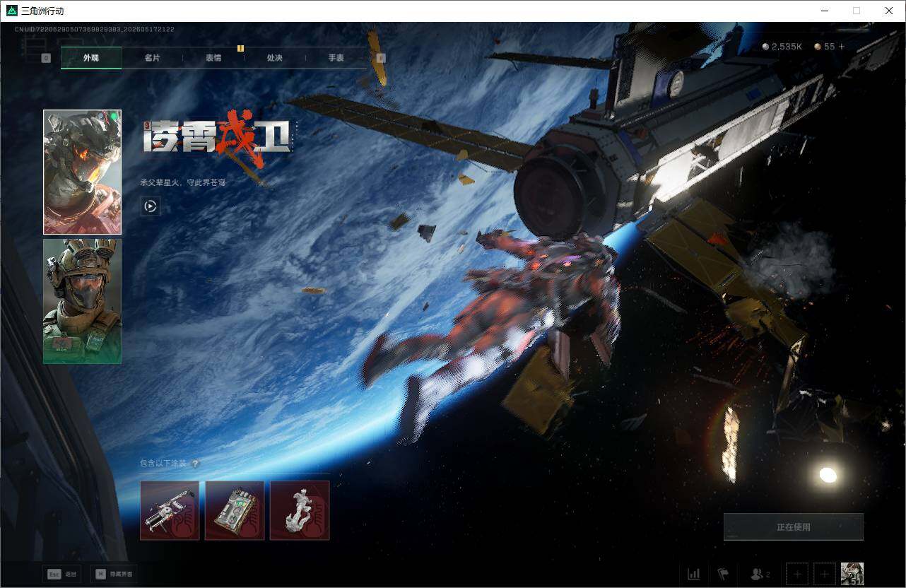Select the red armored operator skin thumbnail
The image size is (906, 588).
(x=82, y=172)
